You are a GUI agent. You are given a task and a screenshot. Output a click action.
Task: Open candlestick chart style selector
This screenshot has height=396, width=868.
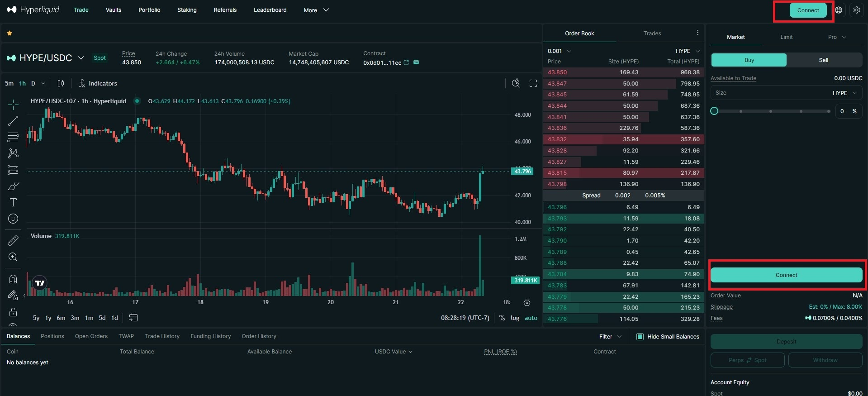point(61,83)
